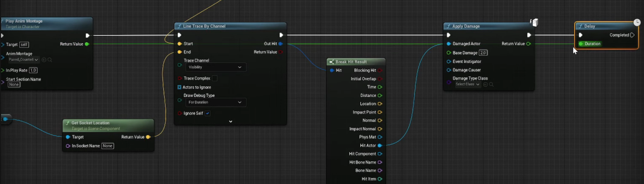Select the Break Hit Result node title

351,62
